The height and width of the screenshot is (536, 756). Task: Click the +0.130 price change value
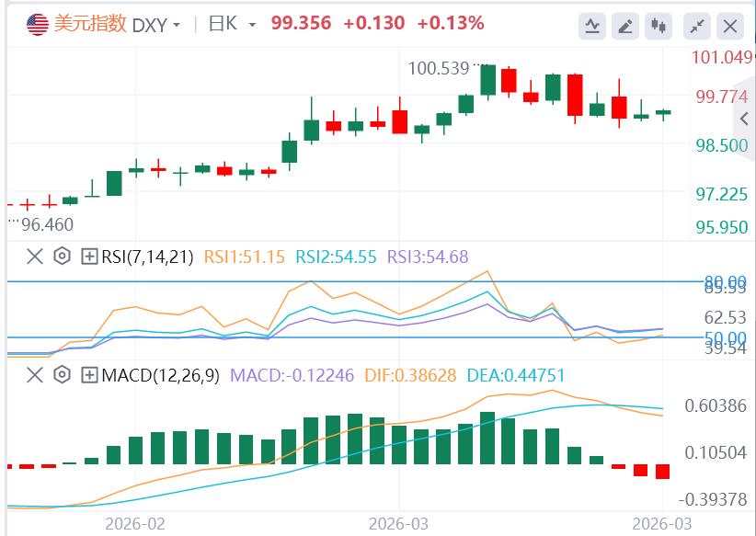374,23
